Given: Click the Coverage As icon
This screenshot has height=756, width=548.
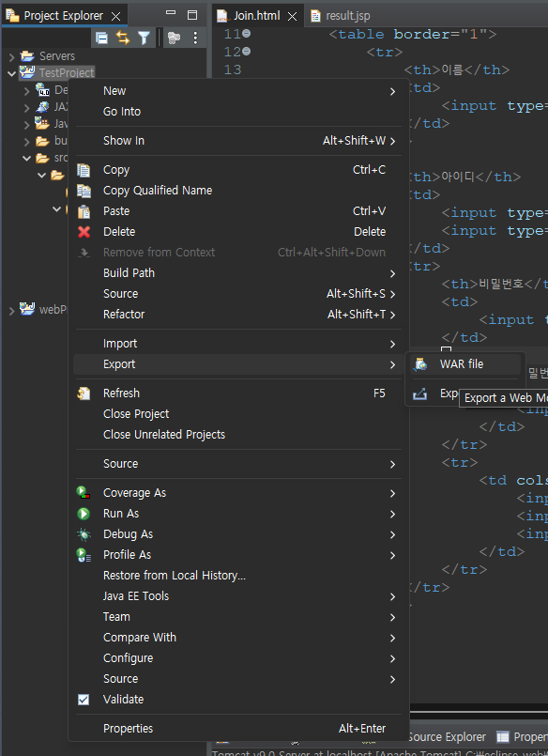Looking at the screenshot, I should pos(84,492).
